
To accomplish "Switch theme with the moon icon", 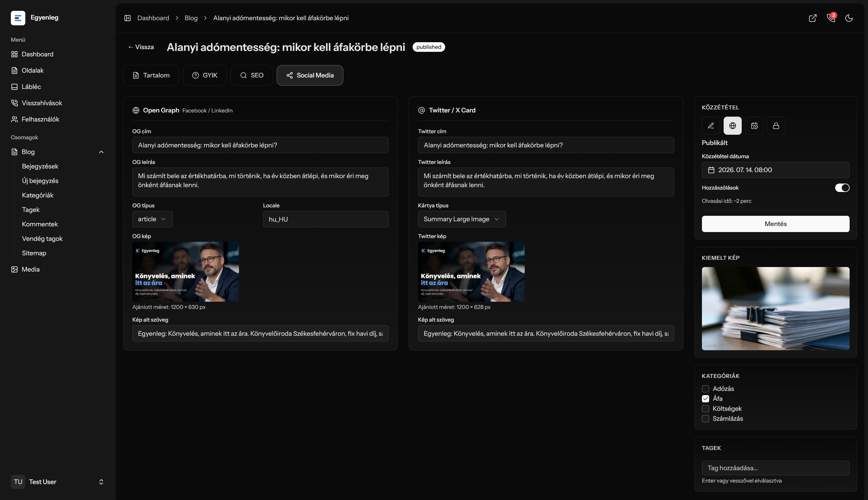I will tap(849, 18).
